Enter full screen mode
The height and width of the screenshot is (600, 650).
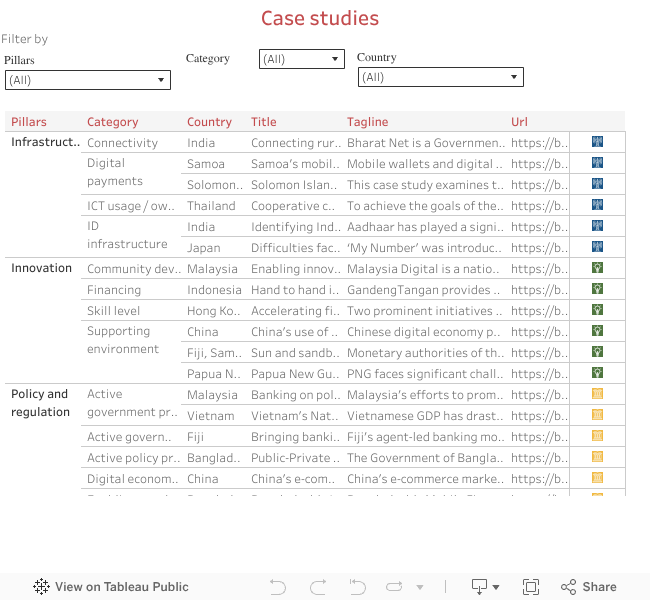click(x=531, y=587)
